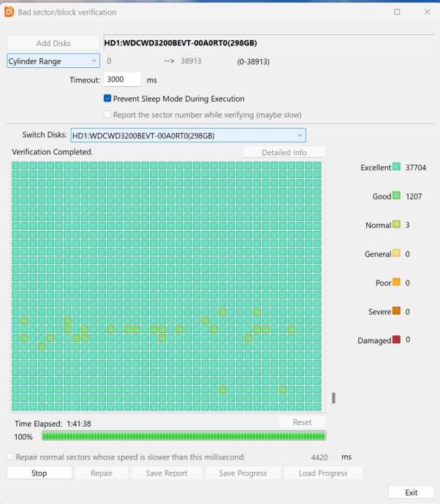The height and width of the screenshot is (504, 440).
Task: Click the General yellow legend swatch
Action: pos(396,253)
